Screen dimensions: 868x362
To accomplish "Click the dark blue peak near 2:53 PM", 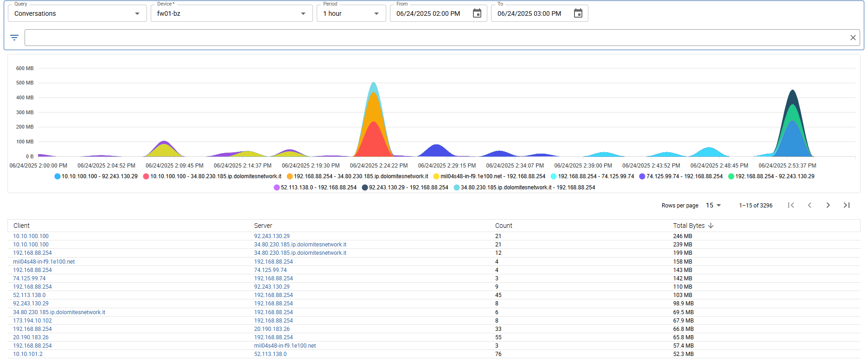I will click(x=792, y=97).
